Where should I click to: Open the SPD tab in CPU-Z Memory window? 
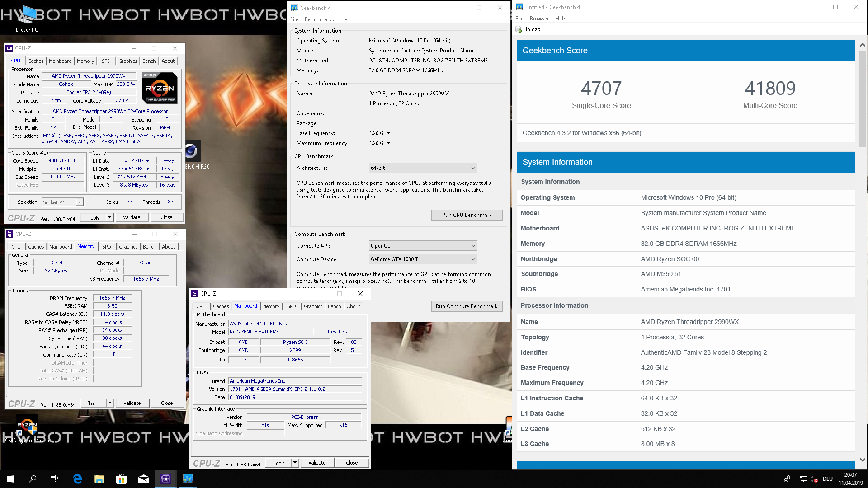[x=107, y=247]
